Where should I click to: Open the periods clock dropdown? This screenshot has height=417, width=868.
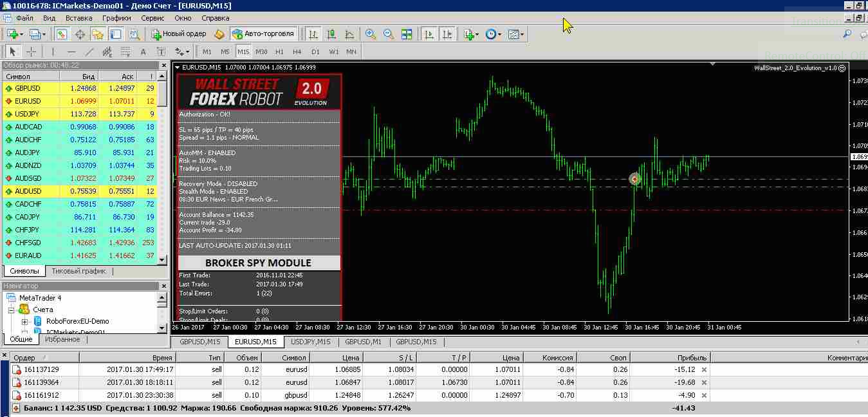pyautogui.click(x=494, y=34)
